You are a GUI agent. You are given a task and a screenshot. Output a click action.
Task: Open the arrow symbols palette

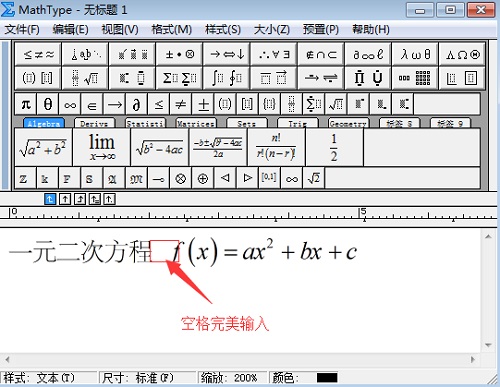227,54
